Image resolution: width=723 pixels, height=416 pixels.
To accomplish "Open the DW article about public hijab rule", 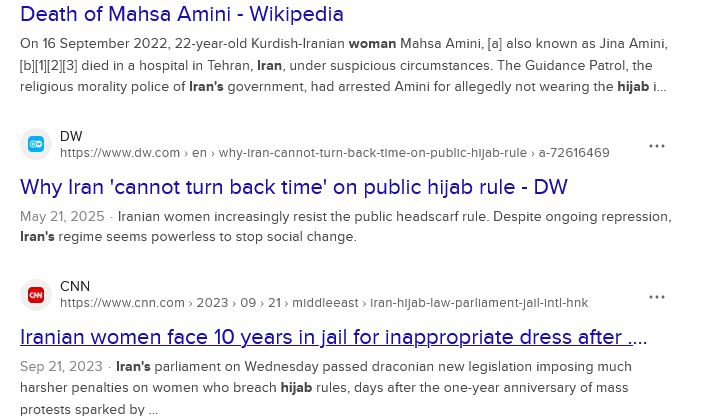I will pos(294,187).
